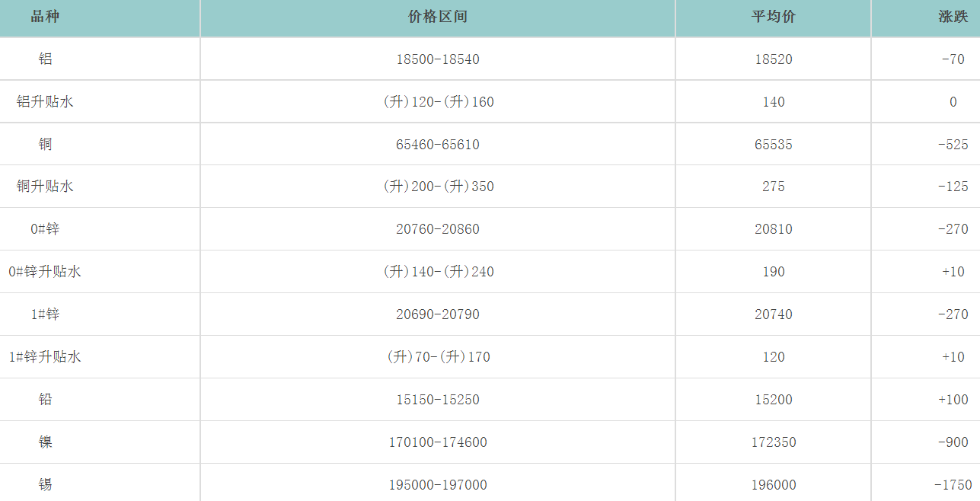980x501 pixels.
Task: Select the 0#锌升贴水 row label
Action: 45,272
